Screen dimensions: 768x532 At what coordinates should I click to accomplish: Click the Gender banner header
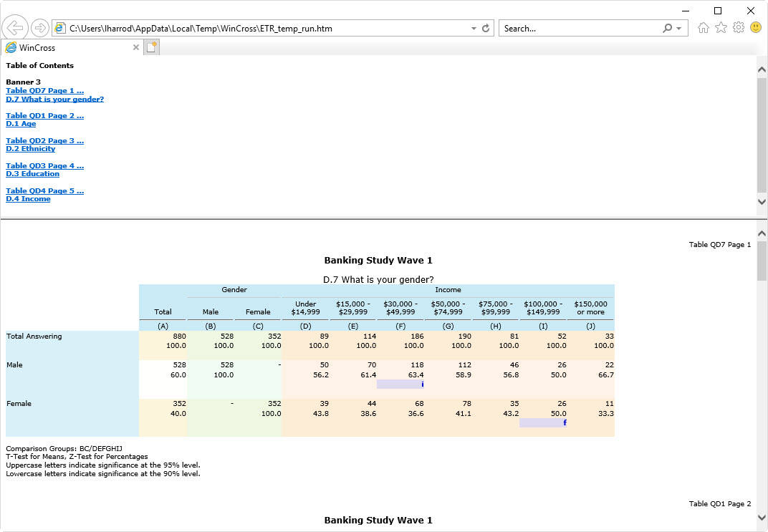pos(234,290)
